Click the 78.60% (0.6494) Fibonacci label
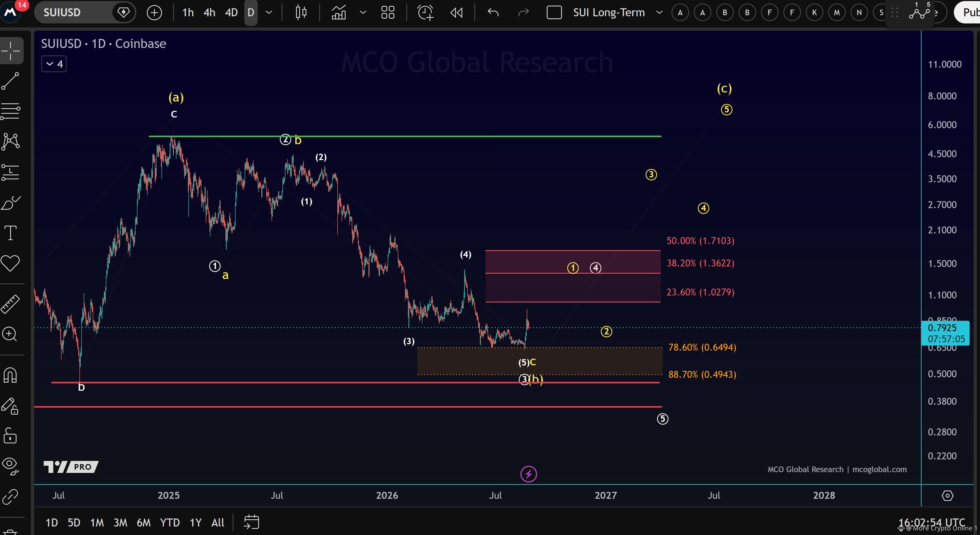 (702, 347)
